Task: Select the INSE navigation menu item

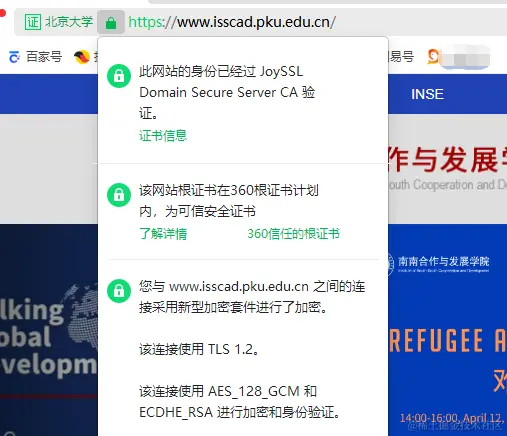Action: click(x=427, y=94)
